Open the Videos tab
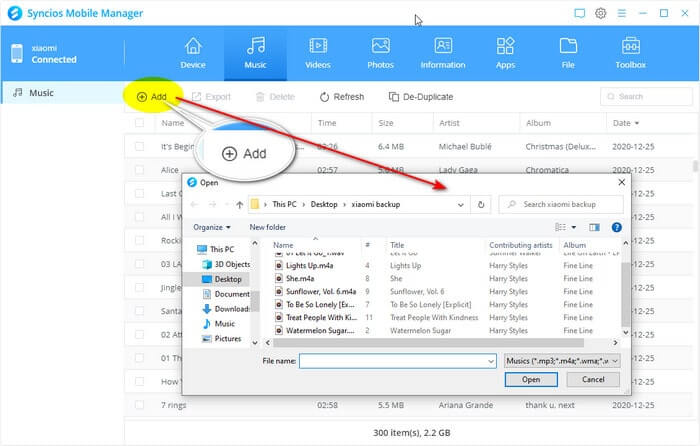 (x=318, y=53)
